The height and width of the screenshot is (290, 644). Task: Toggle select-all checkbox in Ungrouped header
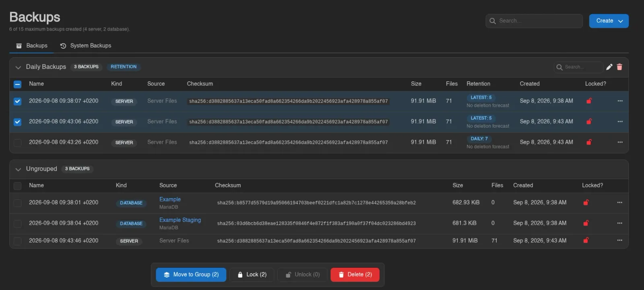coord(18,186)
